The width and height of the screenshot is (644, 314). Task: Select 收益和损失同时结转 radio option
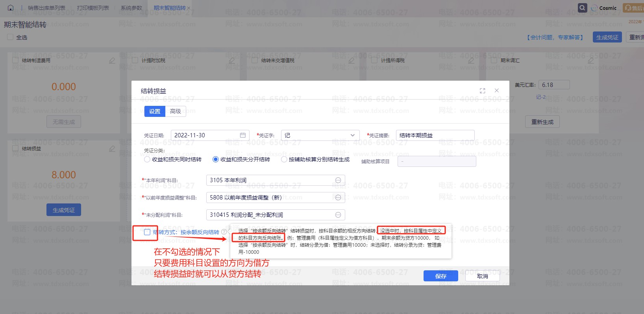[147, 159]
